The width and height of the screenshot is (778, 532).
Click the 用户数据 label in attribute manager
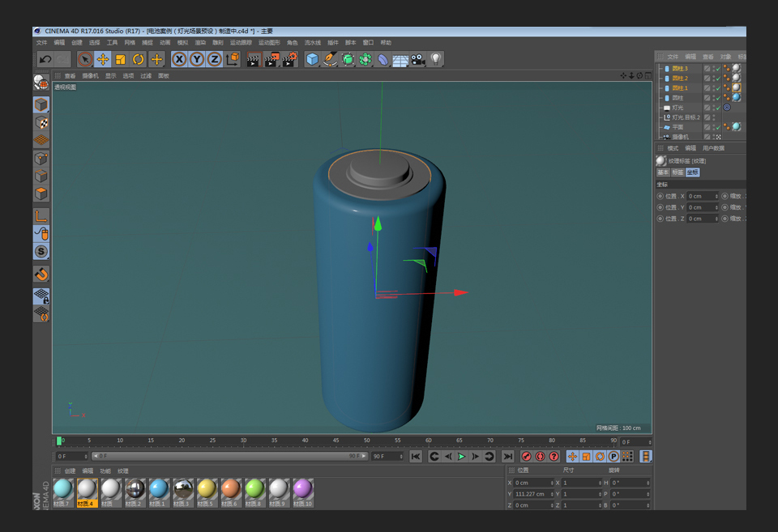713,149
